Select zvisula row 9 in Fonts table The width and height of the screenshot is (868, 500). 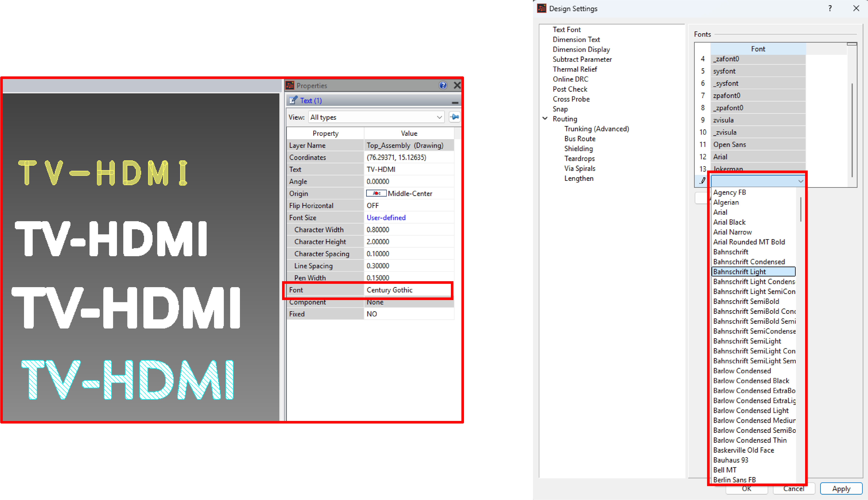point(758,120)
